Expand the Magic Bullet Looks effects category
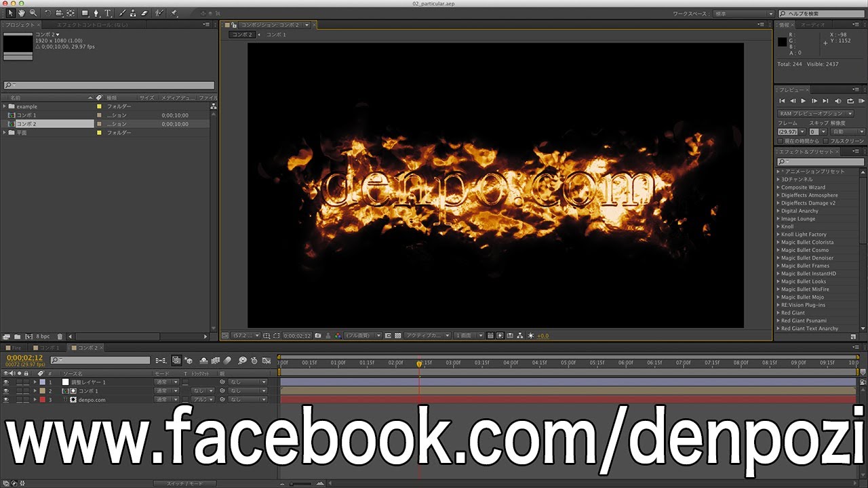The height and width of the screenshot is (488, 868). [x=804, y=281]
